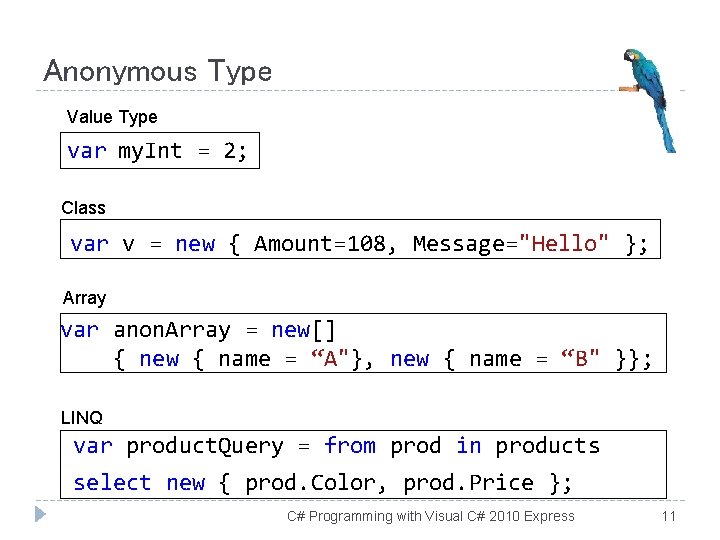Click the 'products' identifier in LINQ code
Screen dimensions: 720x540
pos(548,447)
